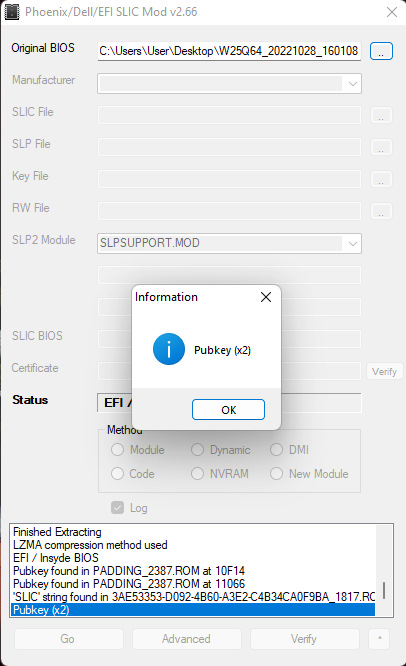406x666 pixels.
Task: Select the New Module radio option
Action: coord(276,474)
